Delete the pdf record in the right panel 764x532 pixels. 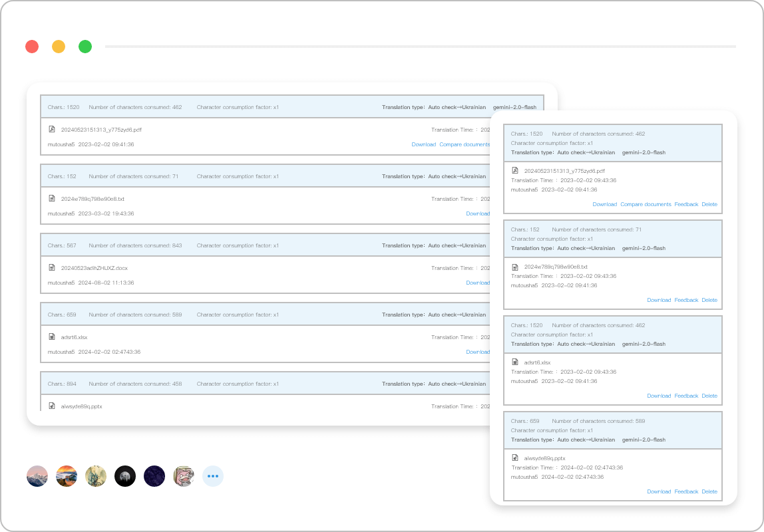coord(709,204)
